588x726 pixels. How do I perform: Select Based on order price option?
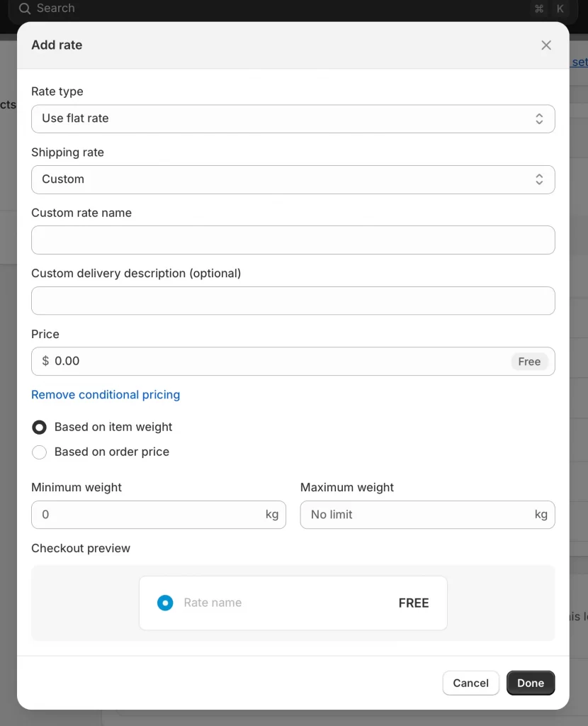[x=40, y=452]
